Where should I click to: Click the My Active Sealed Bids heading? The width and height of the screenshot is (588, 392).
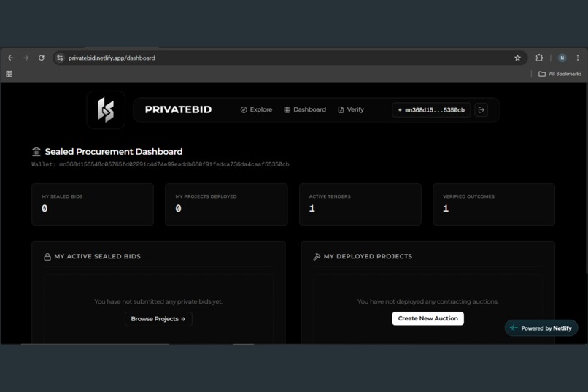[98, 256]
